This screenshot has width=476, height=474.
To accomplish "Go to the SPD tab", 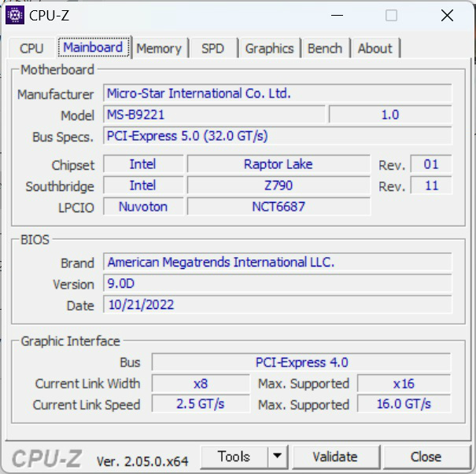I will [x=212, y=49].
